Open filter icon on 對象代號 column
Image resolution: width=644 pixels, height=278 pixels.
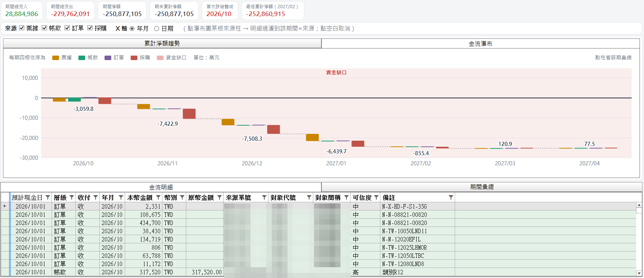(x=309, y=197)
